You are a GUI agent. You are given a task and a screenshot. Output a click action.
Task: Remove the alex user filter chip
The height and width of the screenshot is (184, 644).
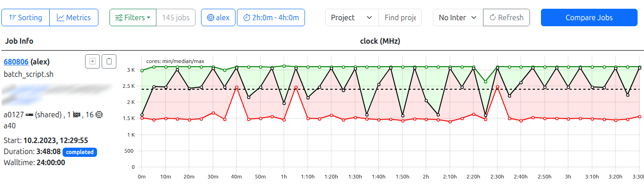click(218, 17)
